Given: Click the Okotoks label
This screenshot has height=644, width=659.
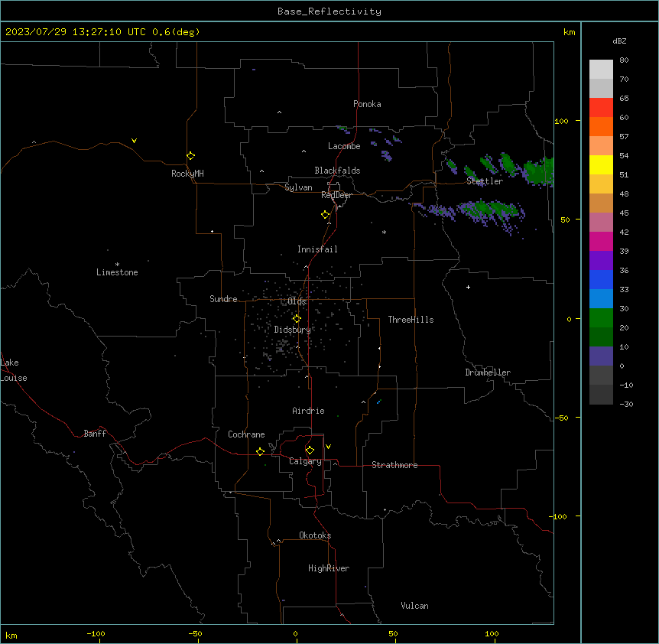Looking at the screenshot, I should [315, 535].
